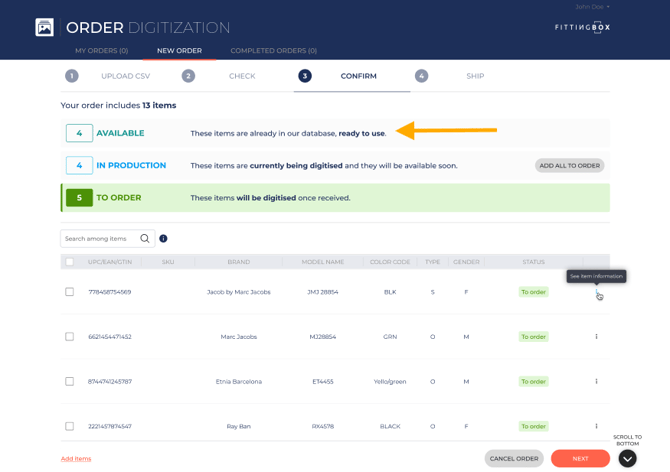
Task: Open the John Doe user dropdown
Action: pos(592,7)
